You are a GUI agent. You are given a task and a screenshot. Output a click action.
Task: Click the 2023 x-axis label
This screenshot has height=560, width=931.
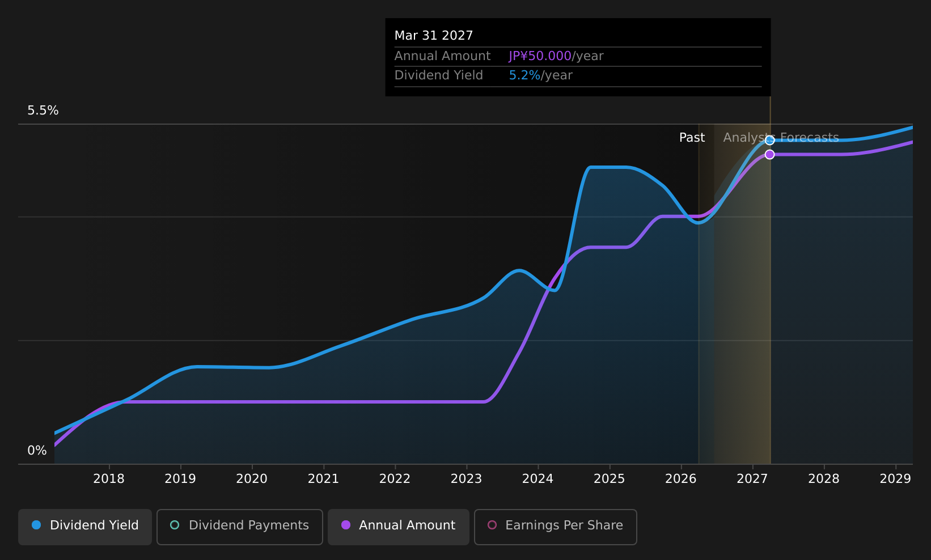(x=466, y=479)
